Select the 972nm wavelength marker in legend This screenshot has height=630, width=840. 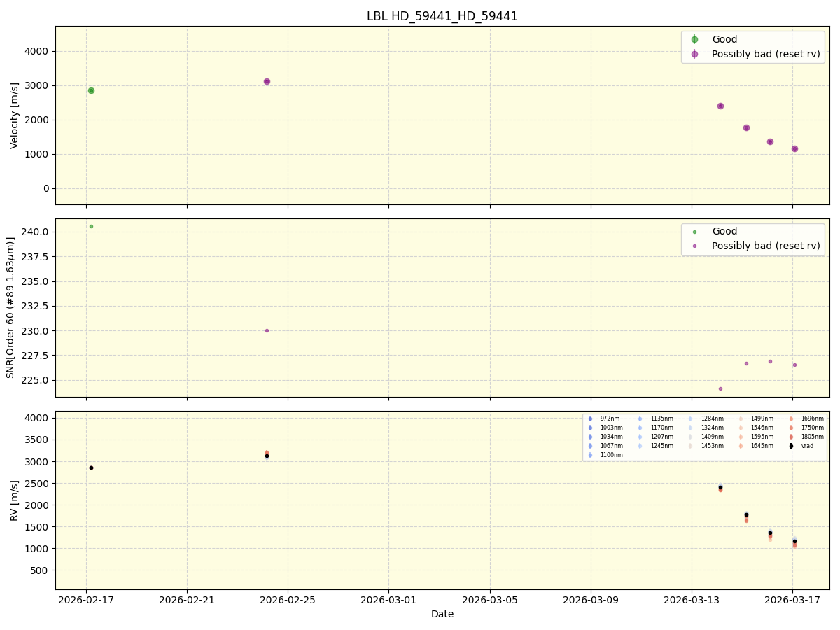tap(590, 419)
